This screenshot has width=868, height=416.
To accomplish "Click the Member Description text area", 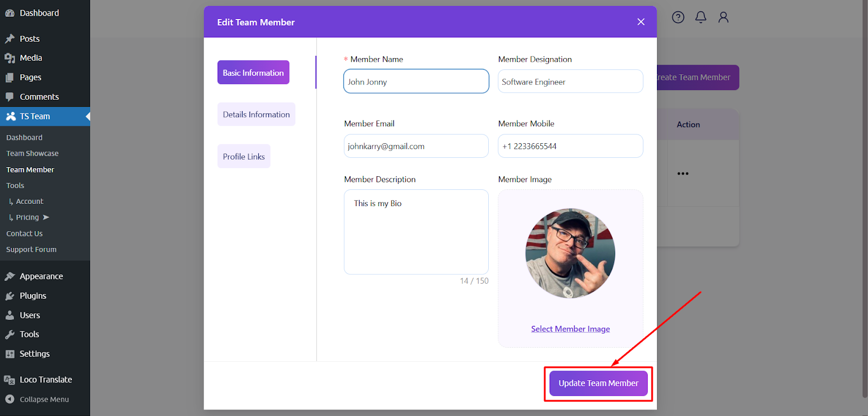I will tap(416, 232).
